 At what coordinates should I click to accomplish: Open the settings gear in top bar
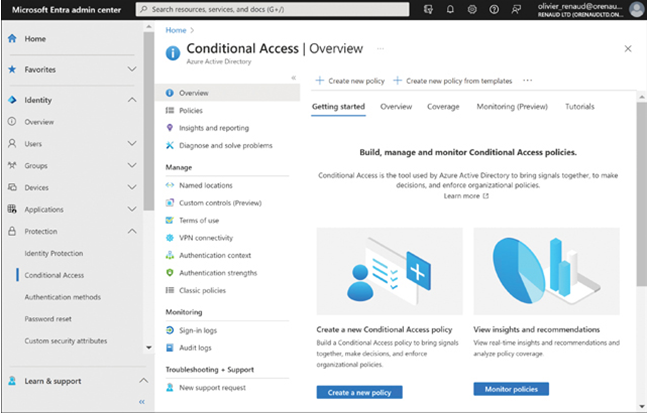point(472,9)
